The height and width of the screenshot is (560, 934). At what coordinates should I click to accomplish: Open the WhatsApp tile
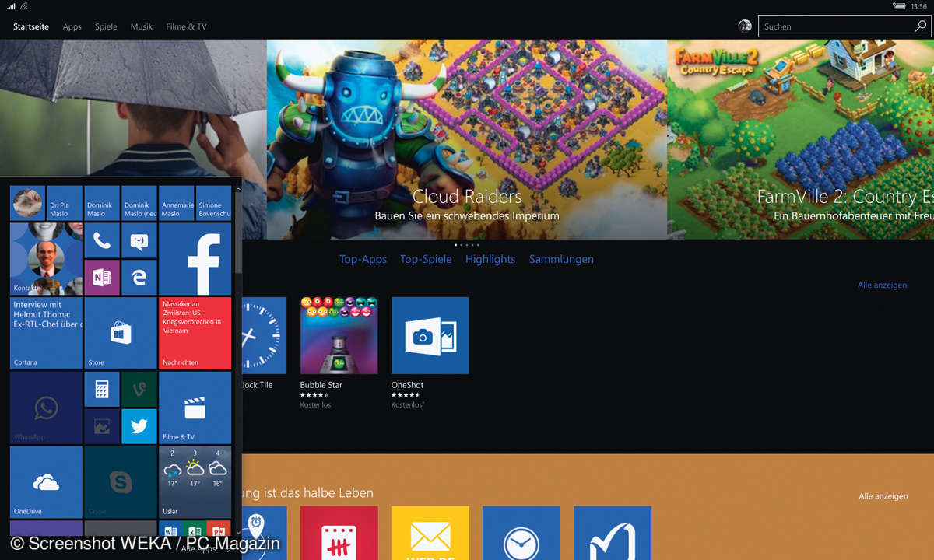[46, 408]
